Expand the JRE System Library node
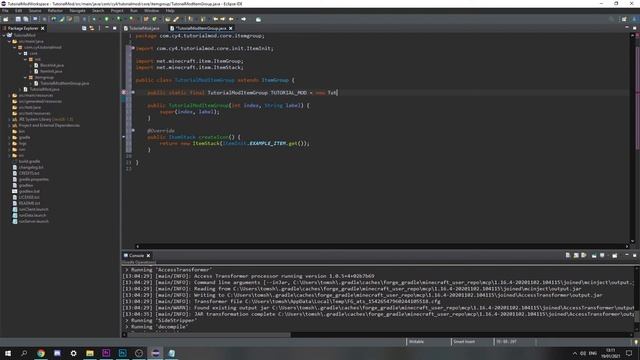 (9, 120)
